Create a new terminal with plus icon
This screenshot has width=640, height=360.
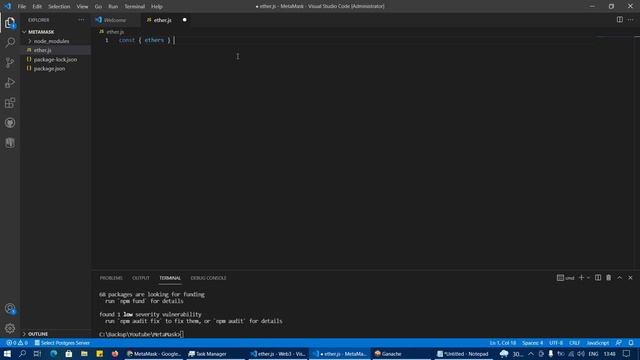coord(581,278)
